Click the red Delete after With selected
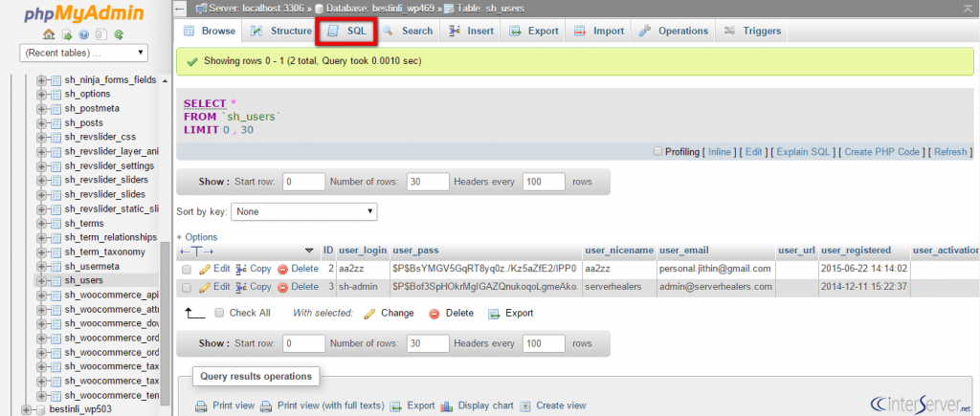This screenshot has width=980, height=416. [x=452, y=313]
